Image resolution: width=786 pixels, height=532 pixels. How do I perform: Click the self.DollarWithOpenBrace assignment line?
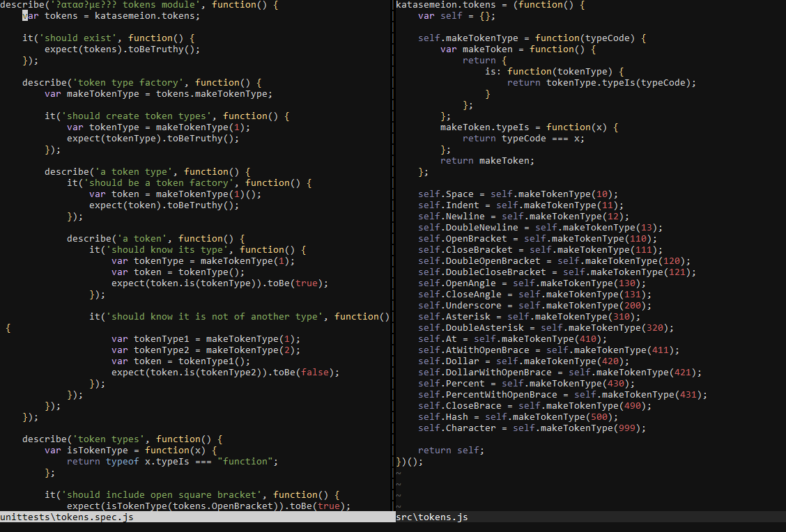pyautogui.click(x=560, y=373)
